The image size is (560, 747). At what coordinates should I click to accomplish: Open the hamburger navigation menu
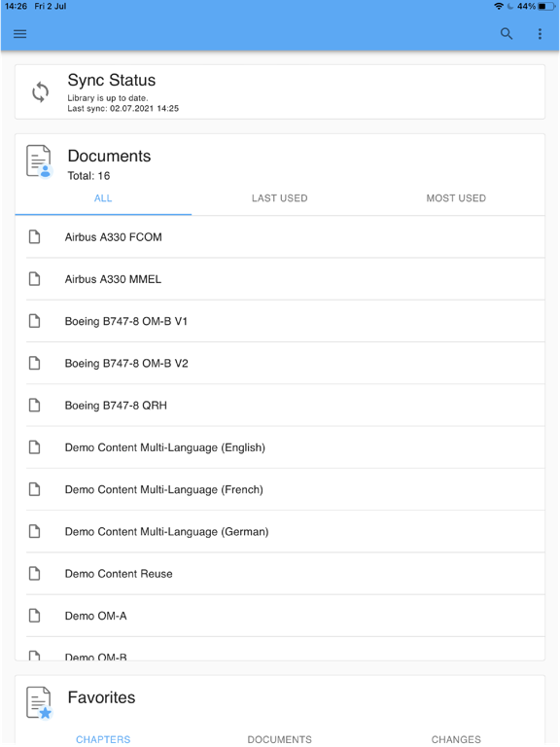pos(20,34)
